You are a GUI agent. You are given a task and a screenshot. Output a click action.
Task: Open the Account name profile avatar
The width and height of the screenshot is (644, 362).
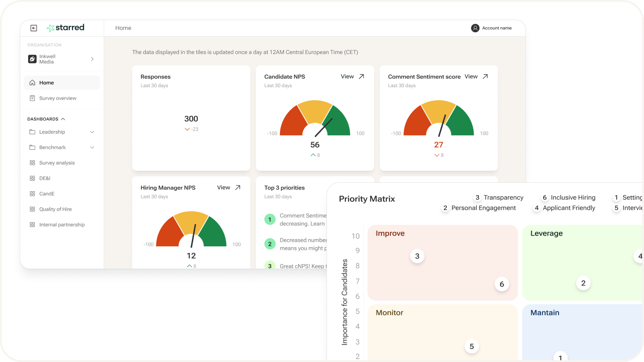[x=475, y=28]
